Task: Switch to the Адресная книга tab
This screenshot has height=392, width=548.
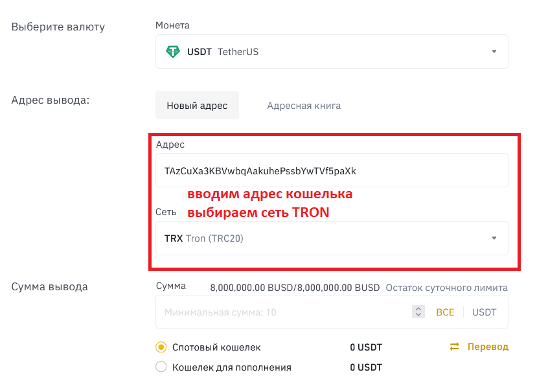Action: pyautogui.click(x=304, y=106)
